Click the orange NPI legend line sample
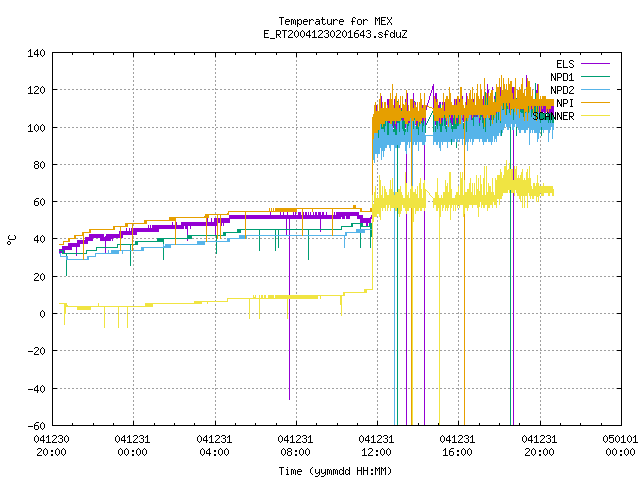 click(596, 103)
